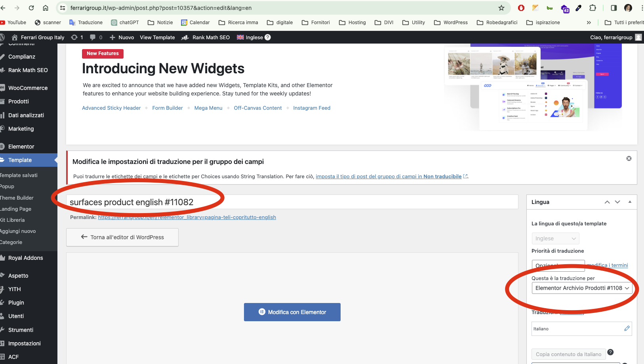
Task: Click Torna all'editor di WordPress button
Action: 122,237
